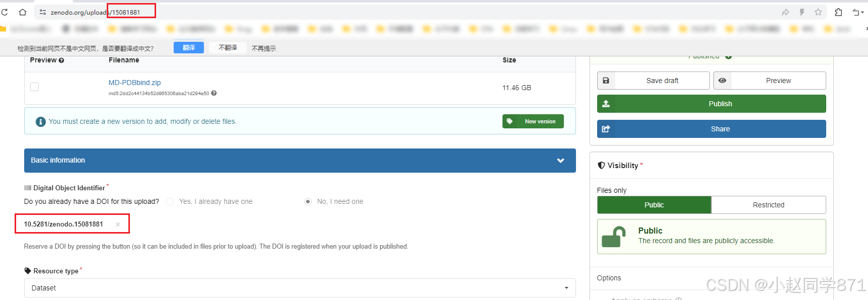
Task: Bookmark this page with the star icon
Action: (x=818, y=12)
